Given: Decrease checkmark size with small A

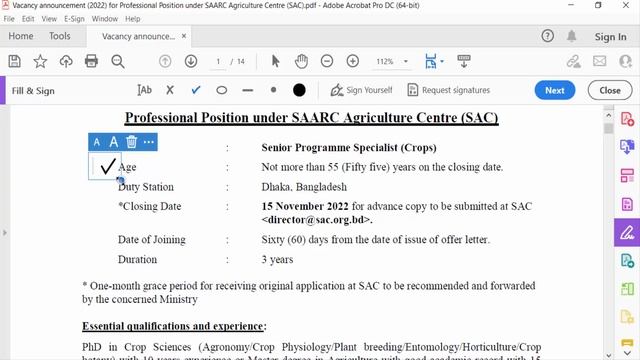Looking at the screenshot, I should [x=97, y=142].
